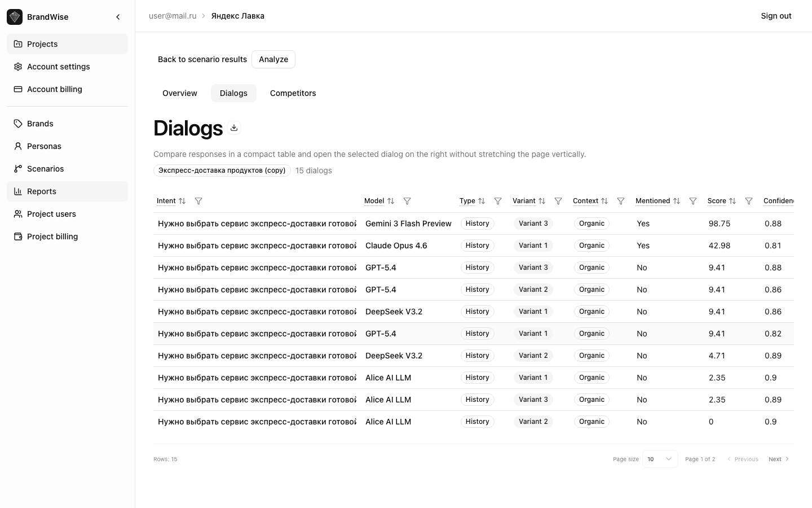Image resolution: width=812 pixels, height=508 pixels.
Task: Click the Analyze button
Action: coord(273,59)
